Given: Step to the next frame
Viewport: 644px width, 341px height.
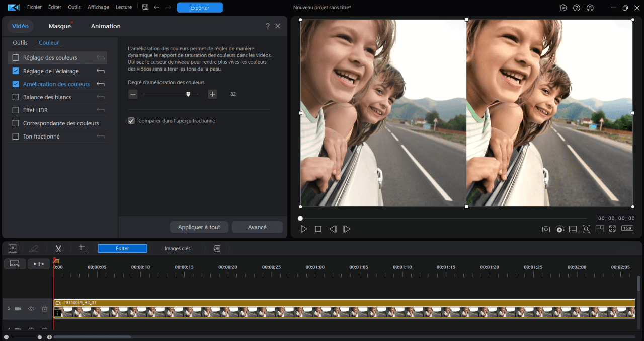Looking at the screenshot, I should coord(346,229).
